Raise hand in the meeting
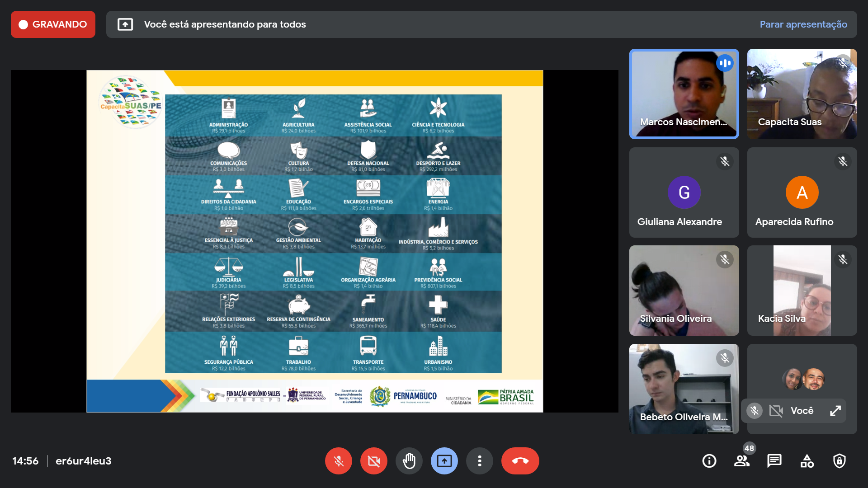The height and width of the screenshot is (488, 868). click(x=409, y=461)
